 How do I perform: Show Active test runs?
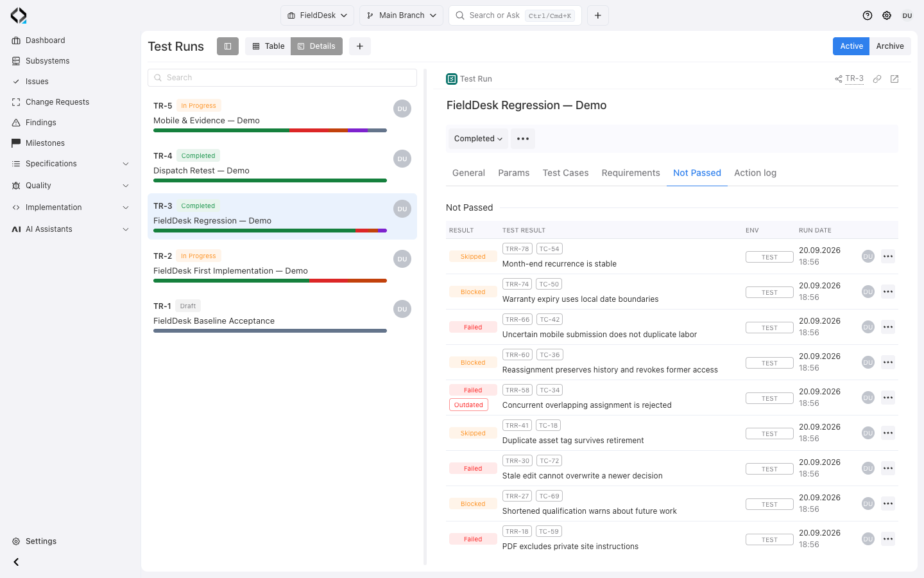[851, 46]
